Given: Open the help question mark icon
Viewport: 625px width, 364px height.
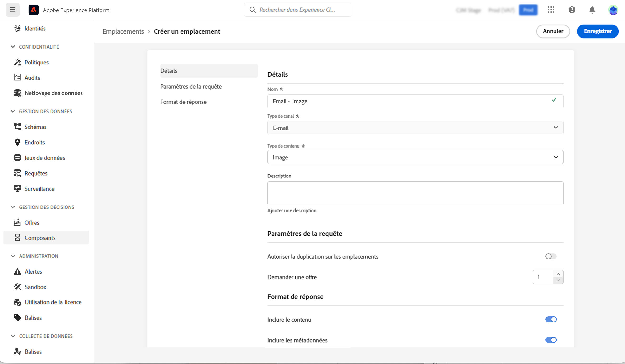Looking at the screenshot, I should point(572,10).
